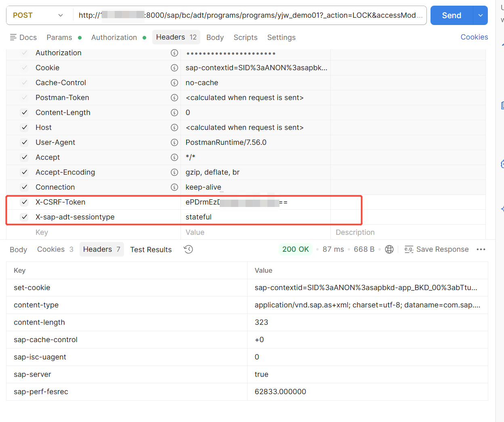Click the stateful value cell
Screen dimensions: 504x422
(x=255, y=217)
